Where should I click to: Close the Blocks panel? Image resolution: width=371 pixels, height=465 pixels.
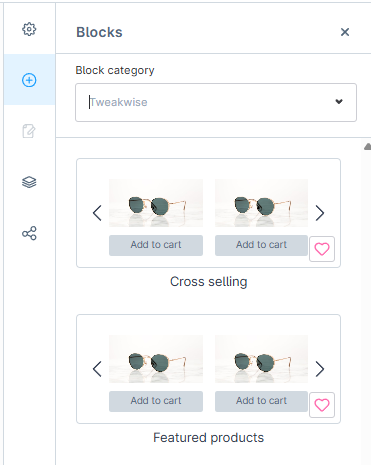click(345, 32)
